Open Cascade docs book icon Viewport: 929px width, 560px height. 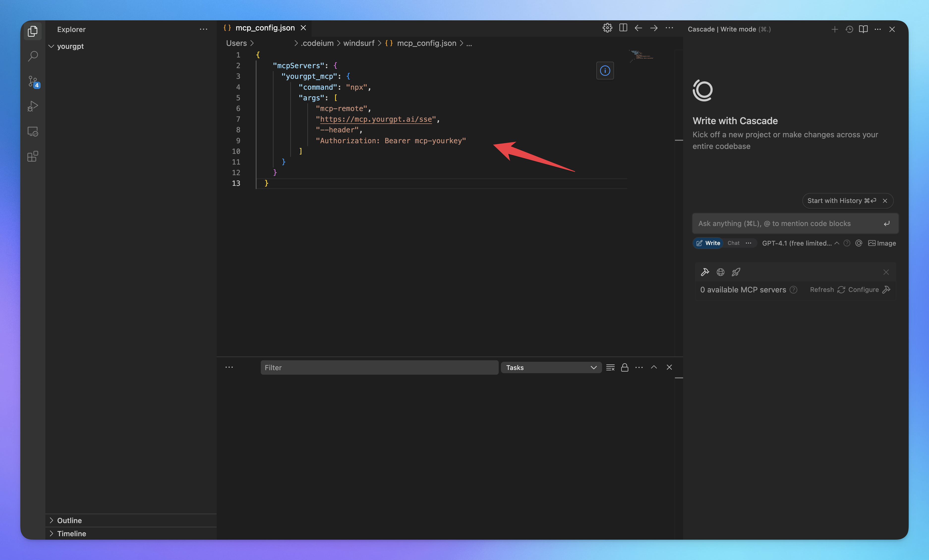click(x=863, y=29)
